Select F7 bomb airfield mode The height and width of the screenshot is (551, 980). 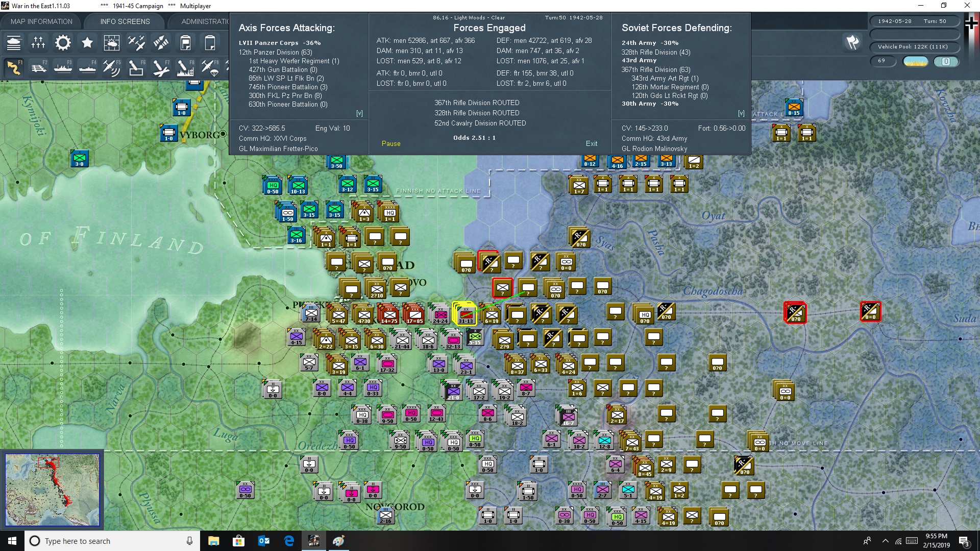pos(161,67)
